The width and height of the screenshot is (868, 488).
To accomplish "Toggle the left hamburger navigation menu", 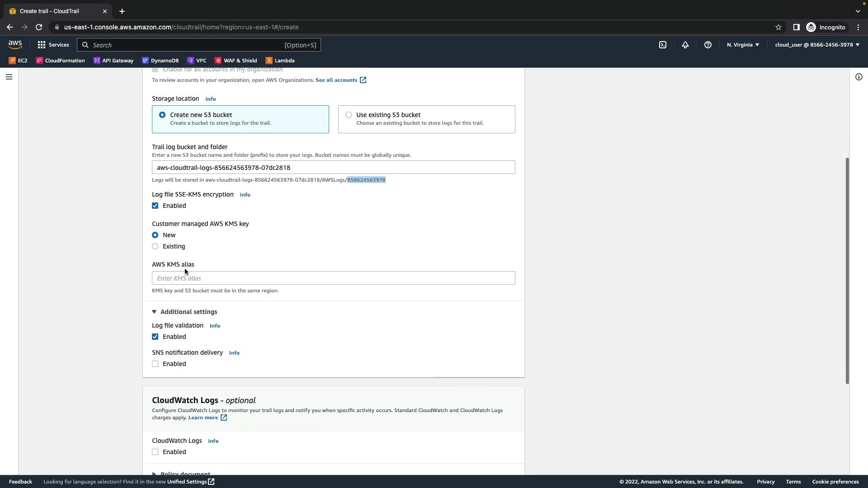I will [x=9, y=77].
